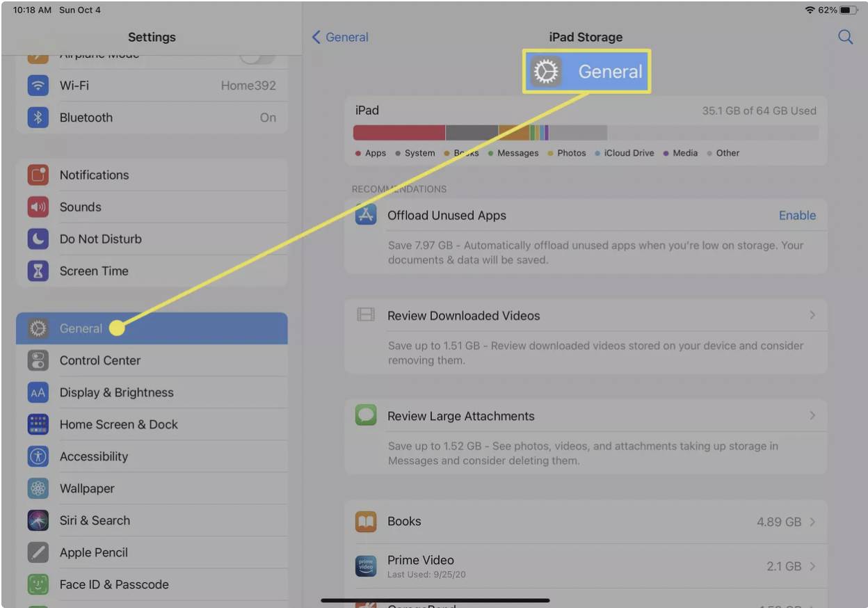Select the Apple Pencil settings row

(x=93, y=552)
